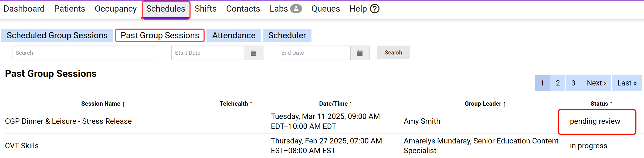Screen dimensions: 644x158
Task: Go to Next page of sessions
Action: (596, 83)
